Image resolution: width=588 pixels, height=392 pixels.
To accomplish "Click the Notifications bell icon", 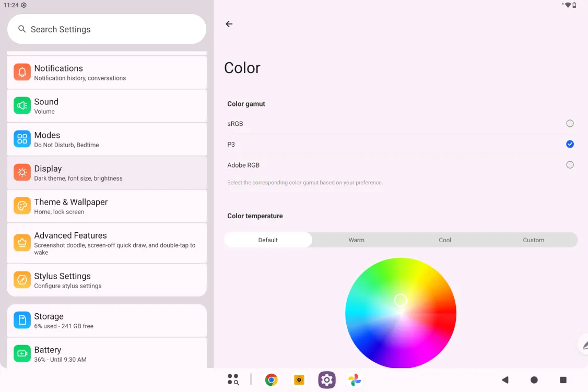I will [x=22, y=72].
